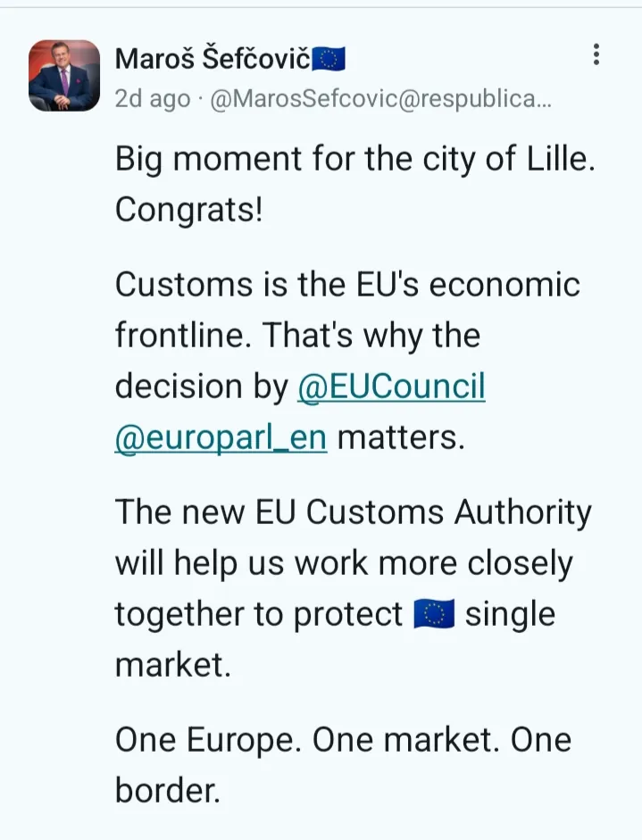This screenshot has height=840, width=642.
Task: Open Maroš Šefčovič's profile picture
Action: [64, 75]
